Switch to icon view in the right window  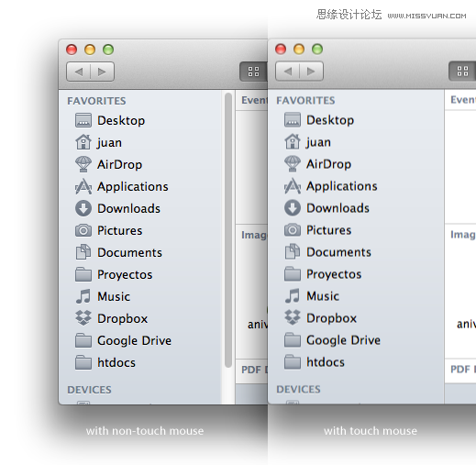[x=462, y=72]
